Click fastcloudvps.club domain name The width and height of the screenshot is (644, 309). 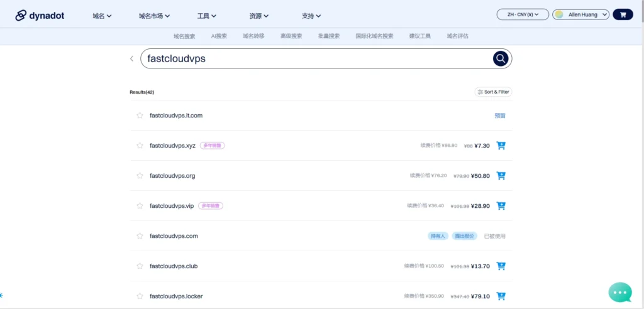pyautogui.click(x=174, y=266)
